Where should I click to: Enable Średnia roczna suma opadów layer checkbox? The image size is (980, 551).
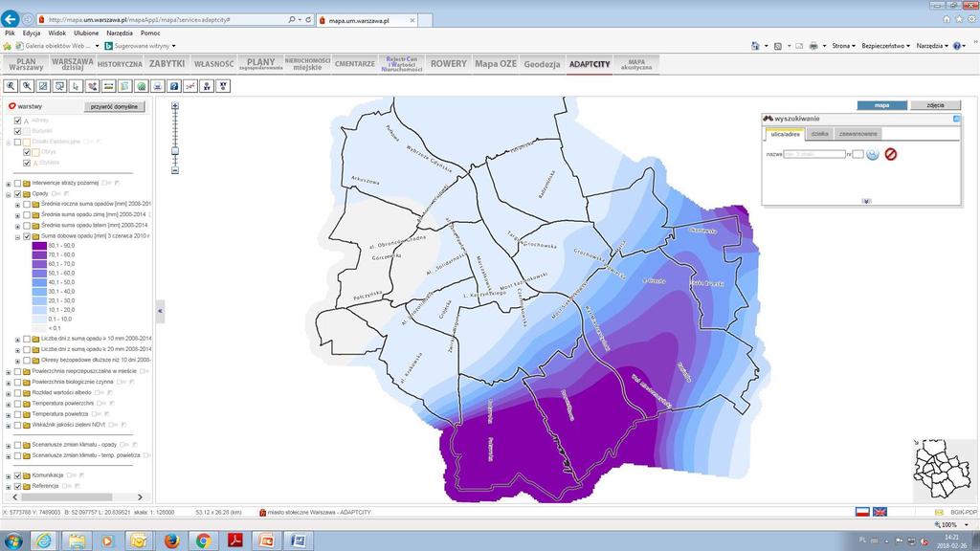27,205
